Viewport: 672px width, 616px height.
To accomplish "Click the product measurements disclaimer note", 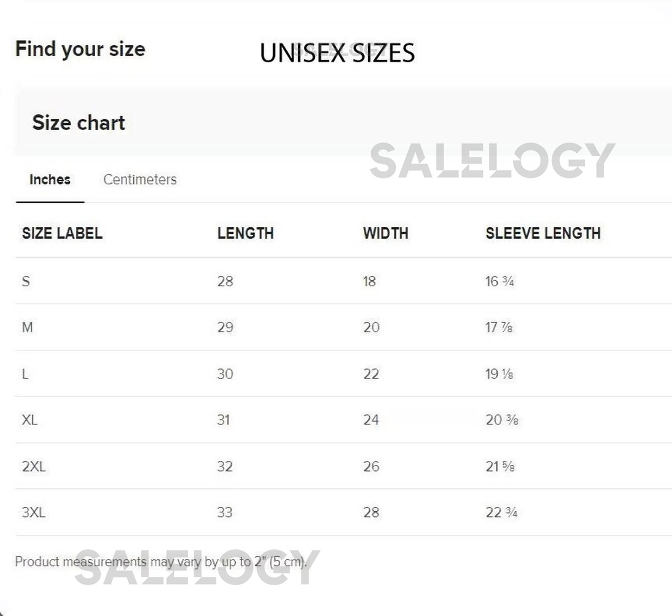I will tap(161, 562).
